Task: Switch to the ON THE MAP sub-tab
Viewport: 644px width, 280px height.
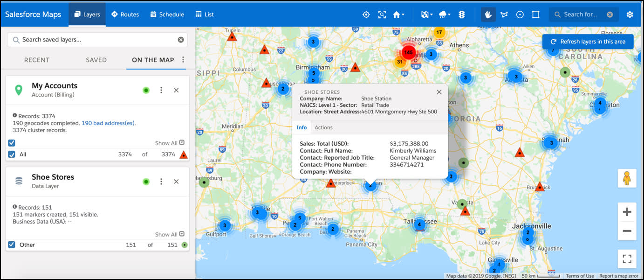Action: [x=153, y=60]
